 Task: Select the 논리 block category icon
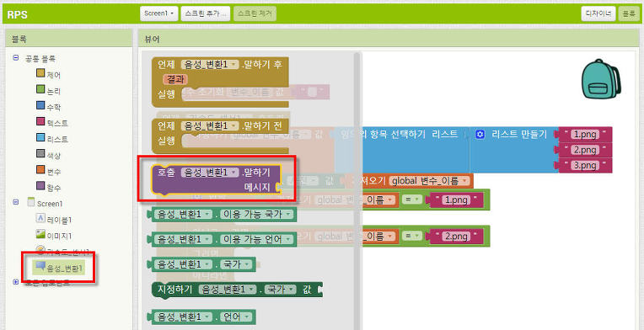click(40, 89)
